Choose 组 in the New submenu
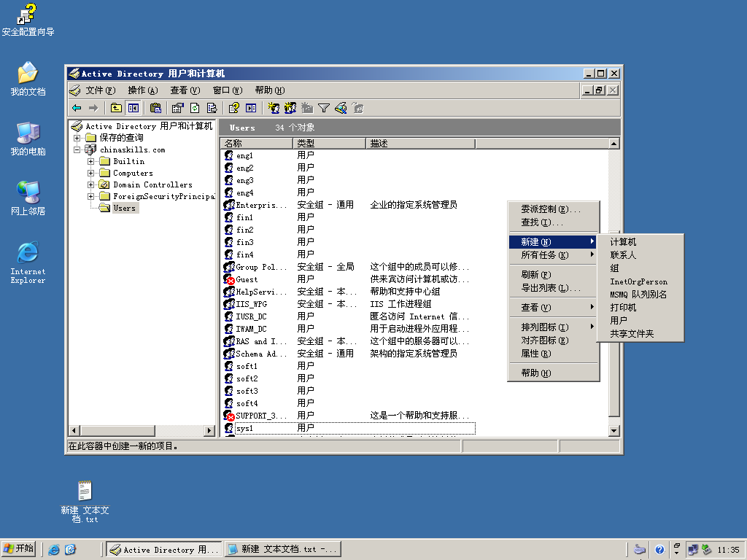Viewport: 747px width, 560px height. pyautogui.click(x=640, y=268)
